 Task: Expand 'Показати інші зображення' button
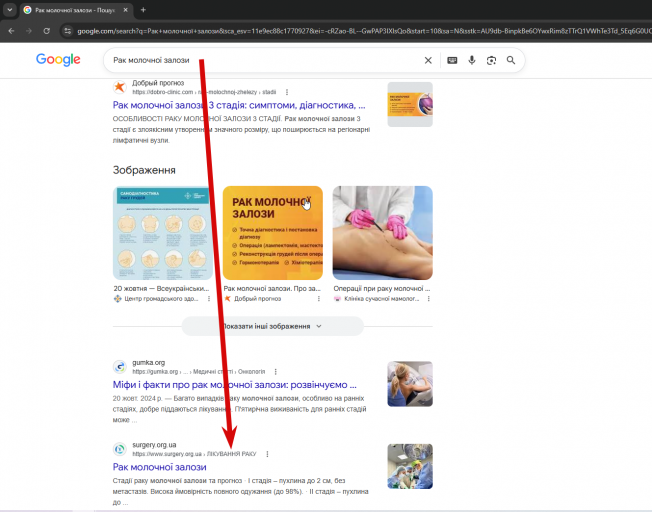[273, 326]
